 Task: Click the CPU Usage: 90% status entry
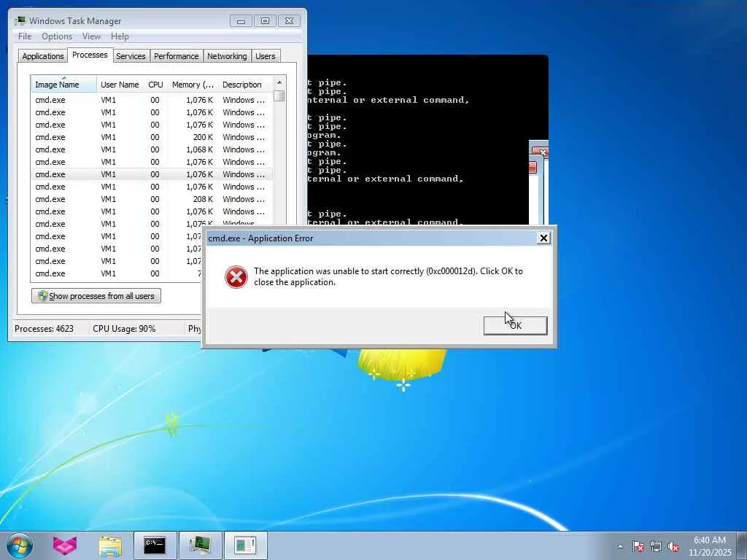tap(124, 329)
